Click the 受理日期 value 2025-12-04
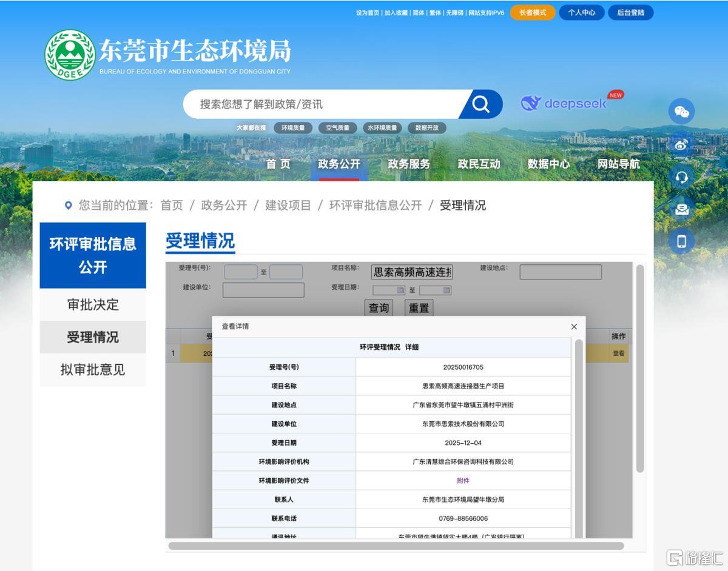The height and width of the screenshot is (571, 728). coord(463,443)
